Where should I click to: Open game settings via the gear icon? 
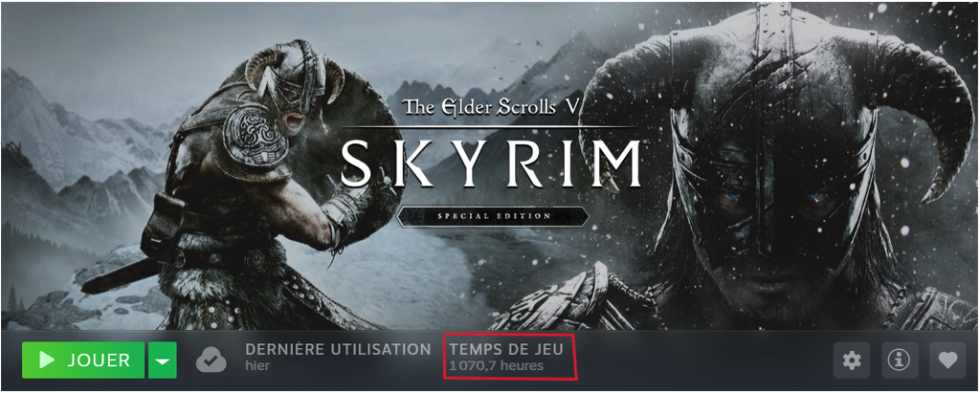click(851, 360)
